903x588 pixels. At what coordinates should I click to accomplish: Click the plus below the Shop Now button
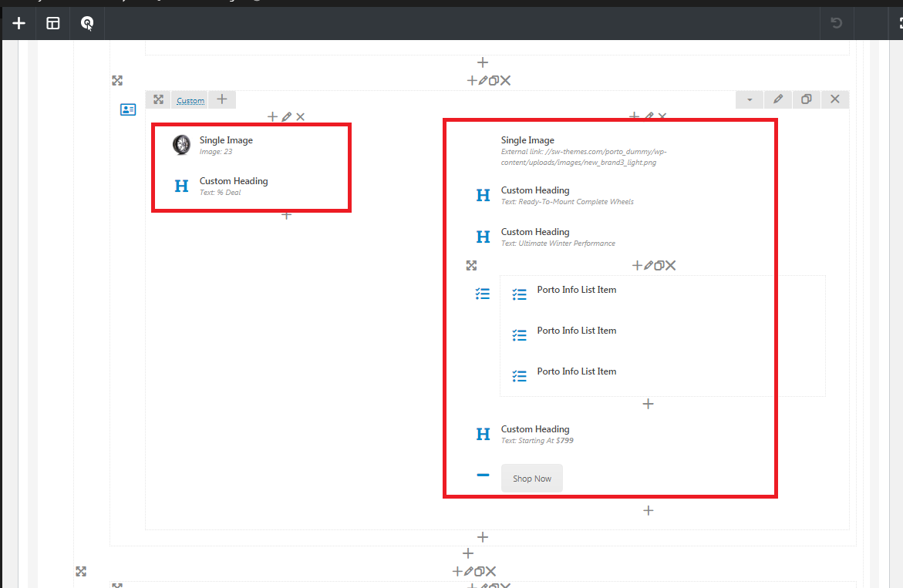[648, 511]
